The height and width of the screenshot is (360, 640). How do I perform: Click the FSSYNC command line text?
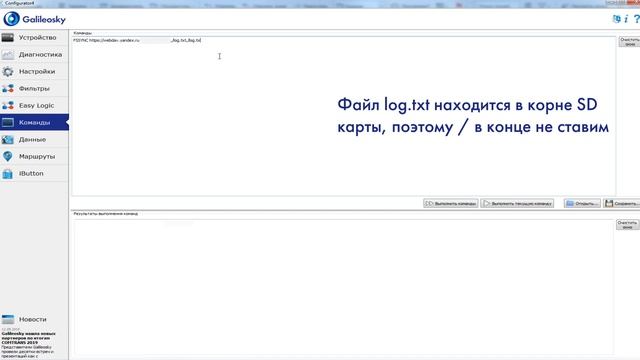click(x=137, y=40)
